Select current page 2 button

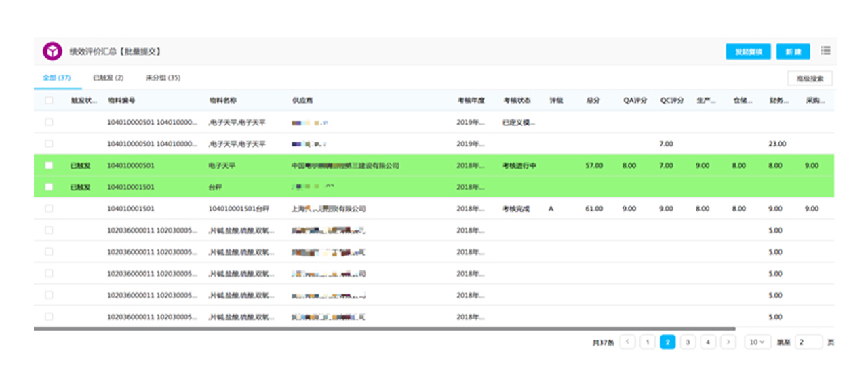(667, 342)
